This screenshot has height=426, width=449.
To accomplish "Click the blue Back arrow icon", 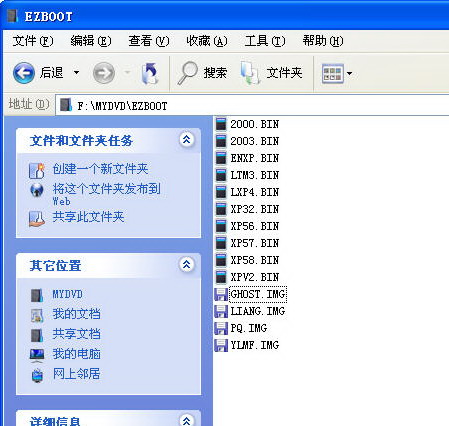I will click(x=24, y=73).
